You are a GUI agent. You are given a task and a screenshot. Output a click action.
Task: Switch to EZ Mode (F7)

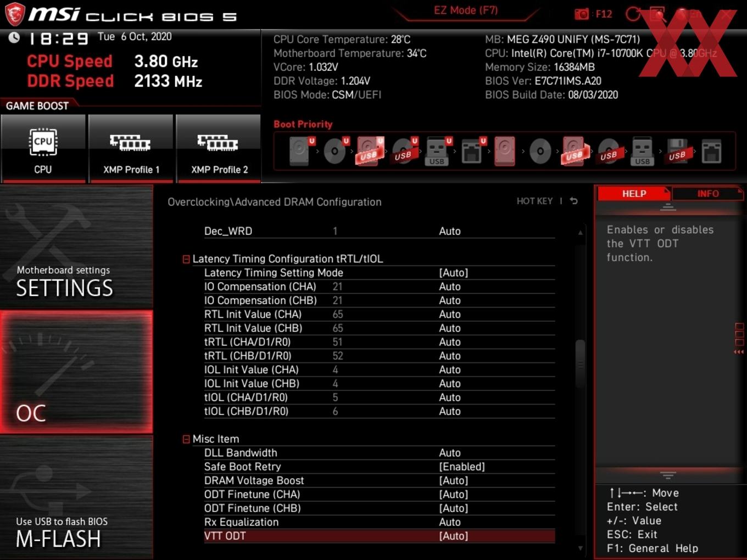point(466,10)
